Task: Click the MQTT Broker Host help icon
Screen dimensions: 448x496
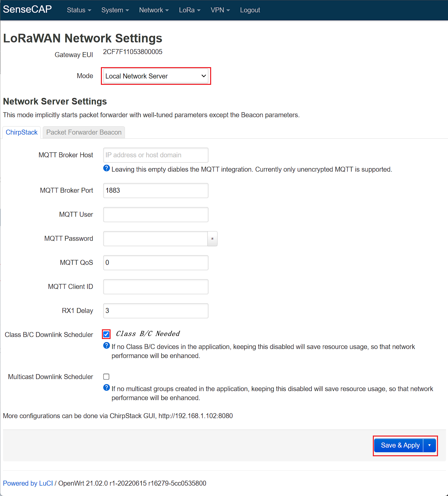Action: click(107, 168)
